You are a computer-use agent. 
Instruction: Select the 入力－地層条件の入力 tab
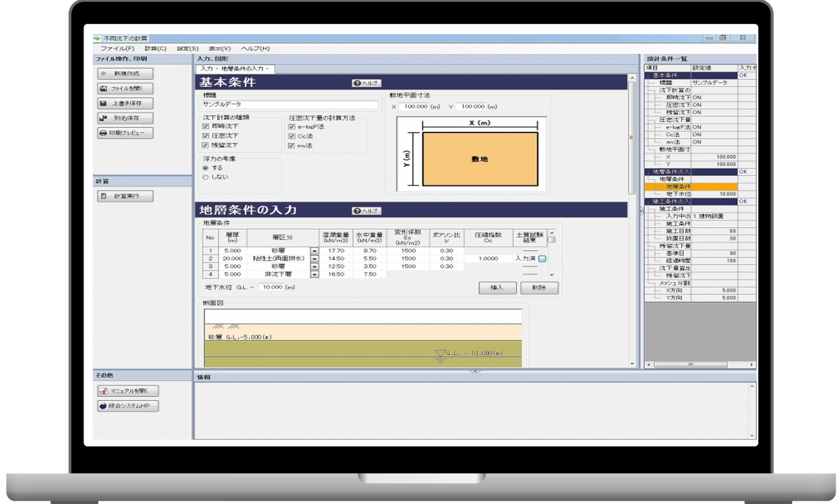235,69
